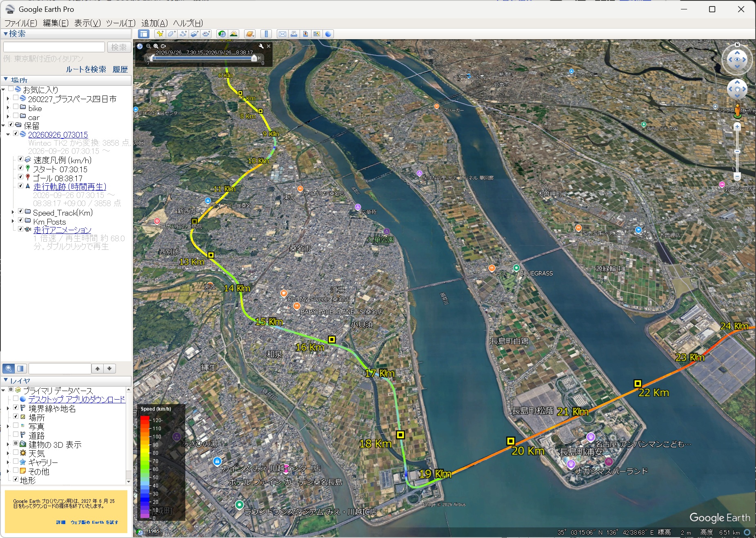Open the ファイル(F) menu

coord(21,23)
